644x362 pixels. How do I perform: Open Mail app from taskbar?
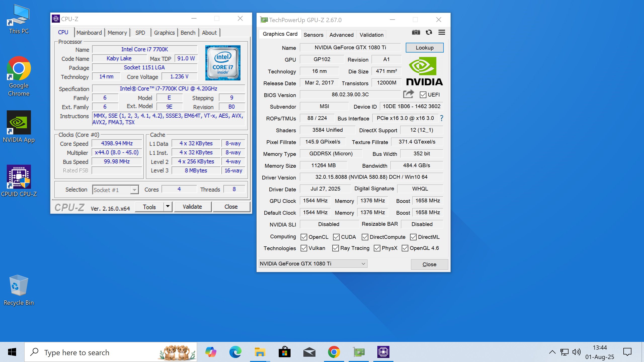[309, 352]
